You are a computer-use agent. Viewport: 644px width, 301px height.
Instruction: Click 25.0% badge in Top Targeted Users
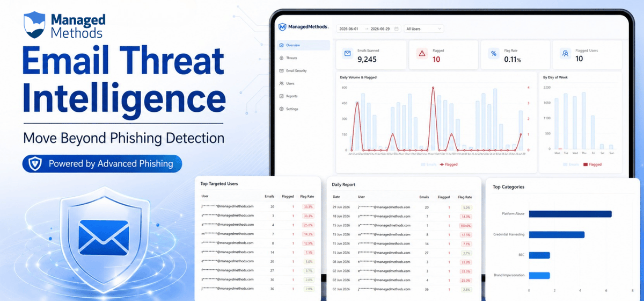308,225
